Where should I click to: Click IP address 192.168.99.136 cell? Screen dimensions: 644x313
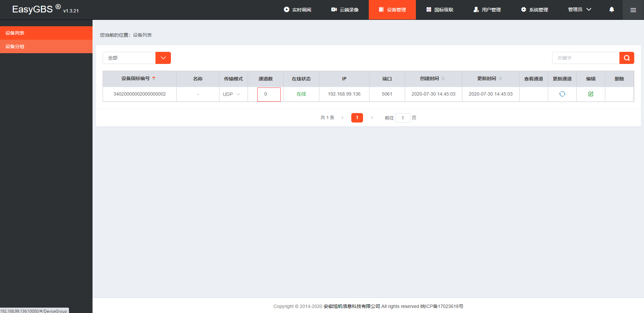click(x=344, y=94)
